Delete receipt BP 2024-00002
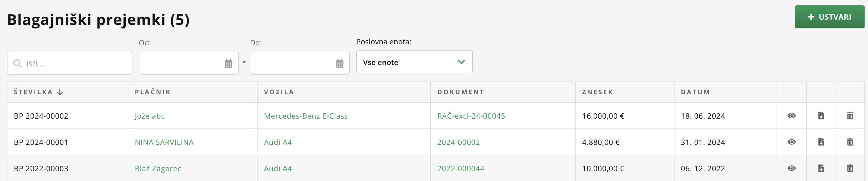Viewport: 868px width, 181px height. (850, 116)
